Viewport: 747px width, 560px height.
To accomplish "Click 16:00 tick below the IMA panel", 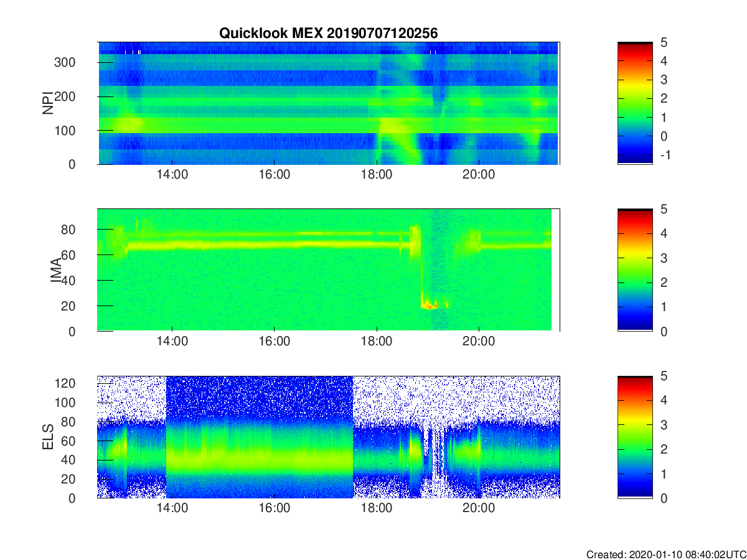I will (x=274, y=342).
